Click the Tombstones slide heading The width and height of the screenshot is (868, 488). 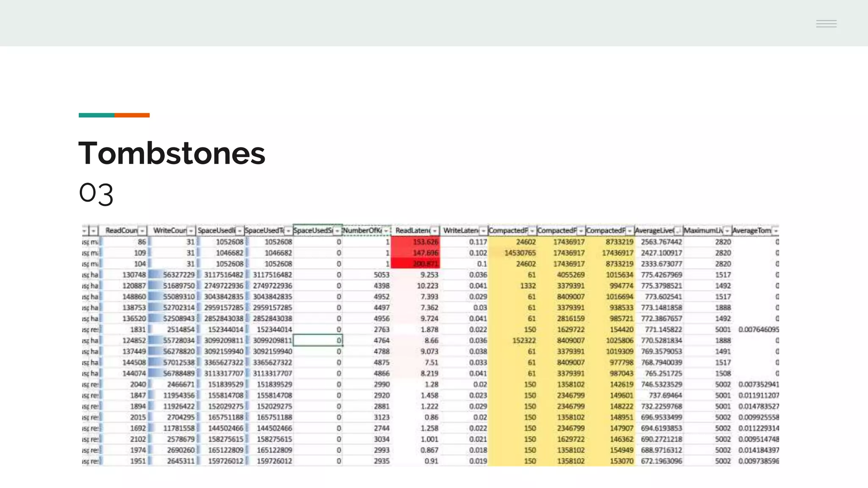172,153
